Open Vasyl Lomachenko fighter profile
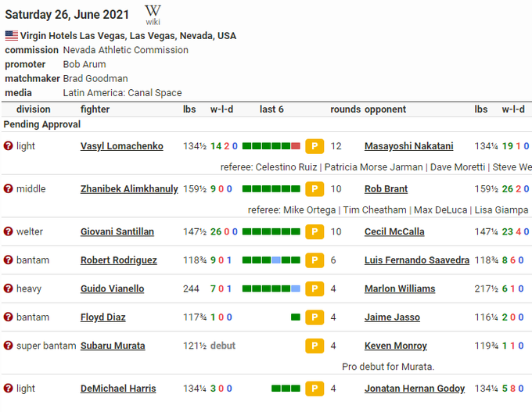 (121, 146)
